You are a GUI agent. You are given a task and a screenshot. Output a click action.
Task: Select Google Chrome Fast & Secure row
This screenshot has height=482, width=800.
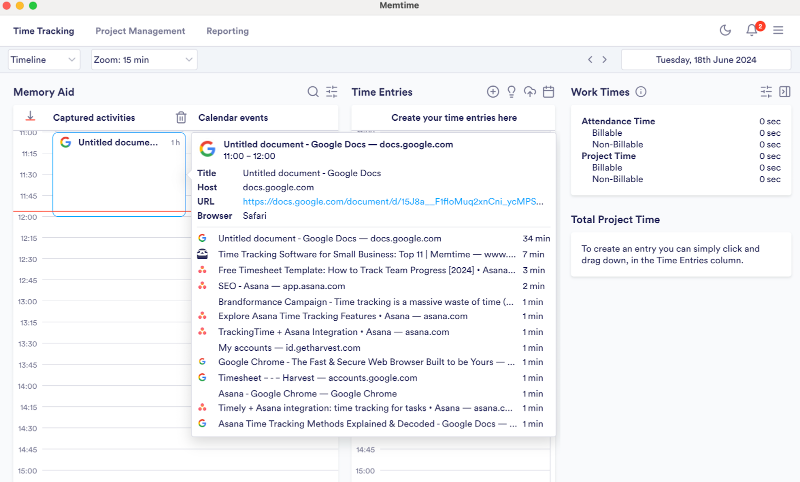tap(374, 362)
